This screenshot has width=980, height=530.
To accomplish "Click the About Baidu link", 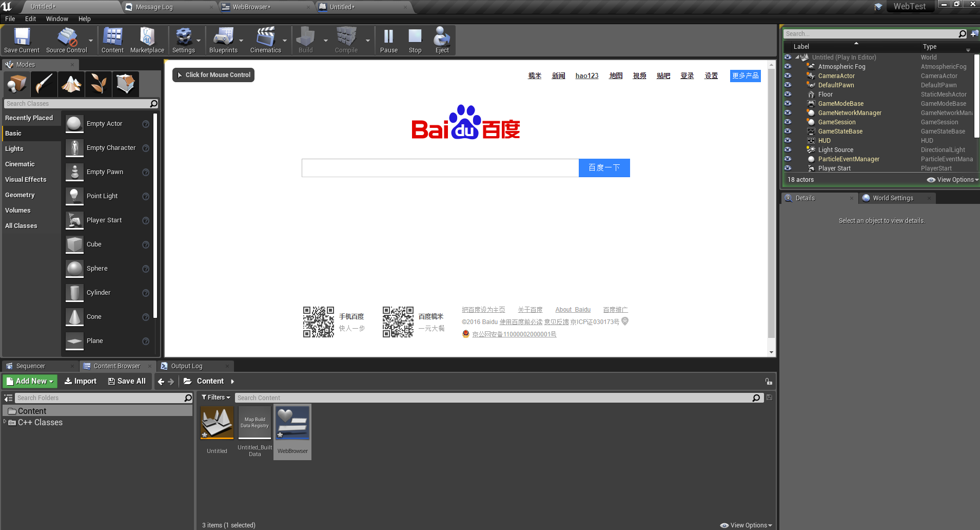I will coord(573,309).
